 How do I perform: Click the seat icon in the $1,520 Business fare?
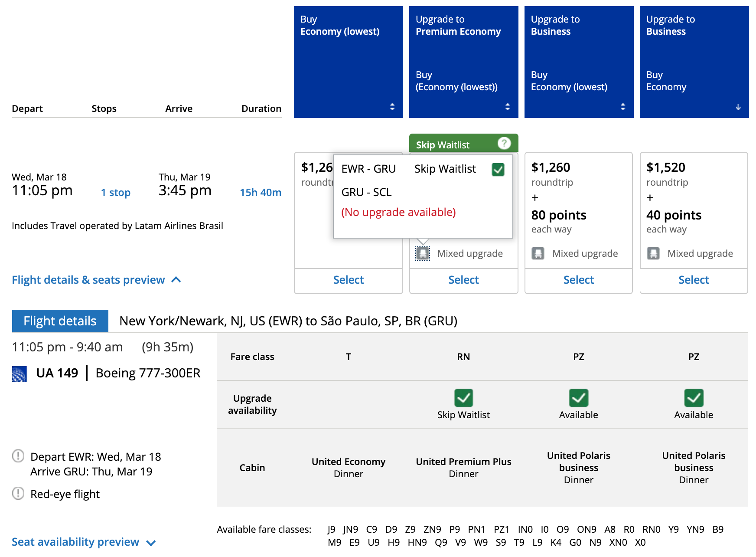(653, 253)
